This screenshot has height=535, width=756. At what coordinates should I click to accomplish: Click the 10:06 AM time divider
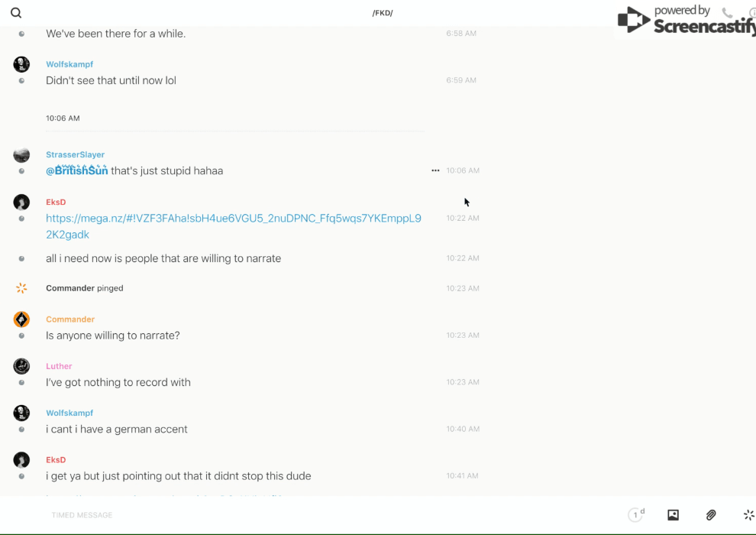[x=63, y=118]
